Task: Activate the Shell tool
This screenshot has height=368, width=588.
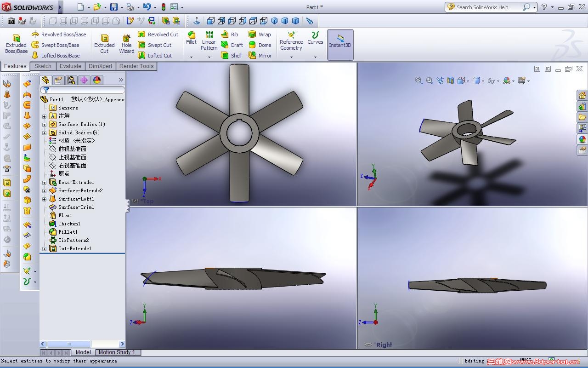Action: (x=231, y=56)
